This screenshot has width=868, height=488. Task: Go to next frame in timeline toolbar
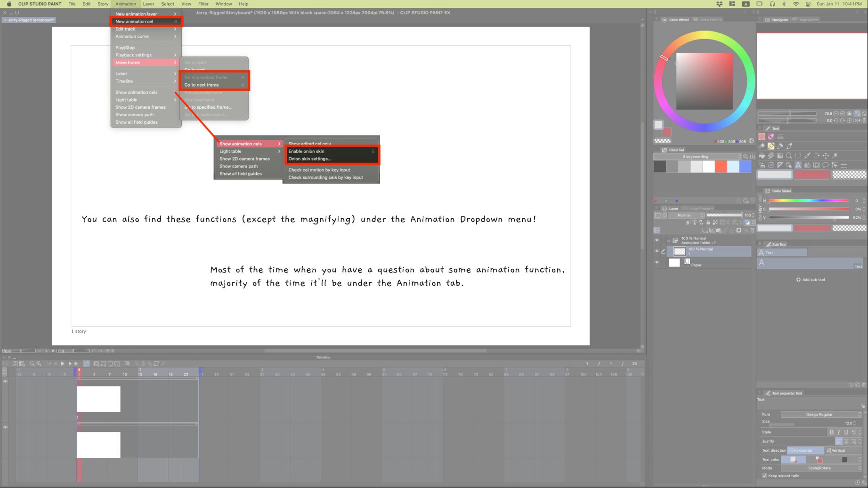point(70,364)
